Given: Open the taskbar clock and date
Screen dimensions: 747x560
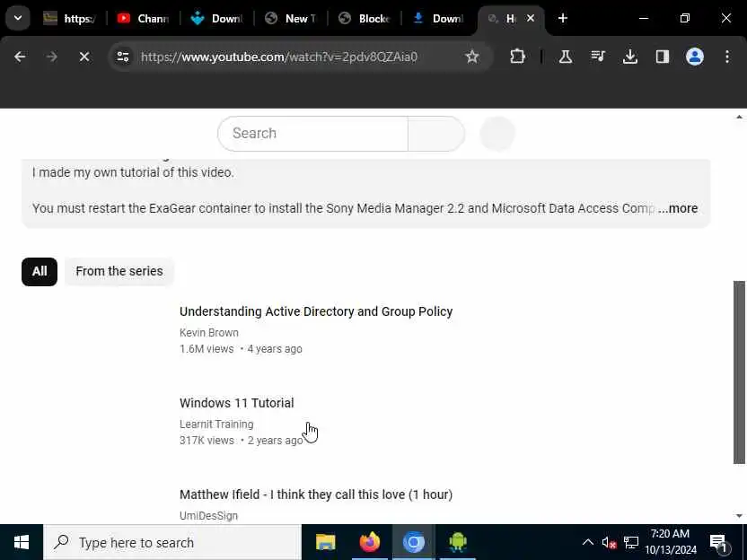Looking at the screenshot, I should (671, 542).
